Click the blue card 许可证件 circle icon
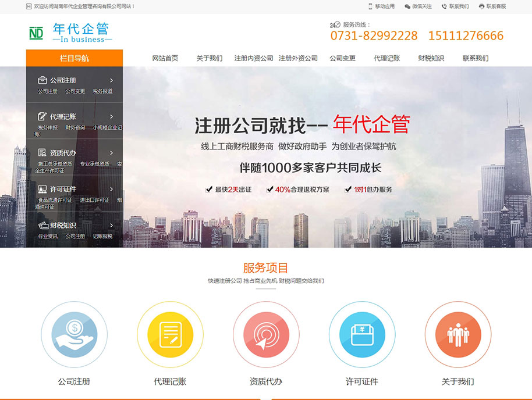This screenshot has width=532, height=400. click(x=362, y=334)
